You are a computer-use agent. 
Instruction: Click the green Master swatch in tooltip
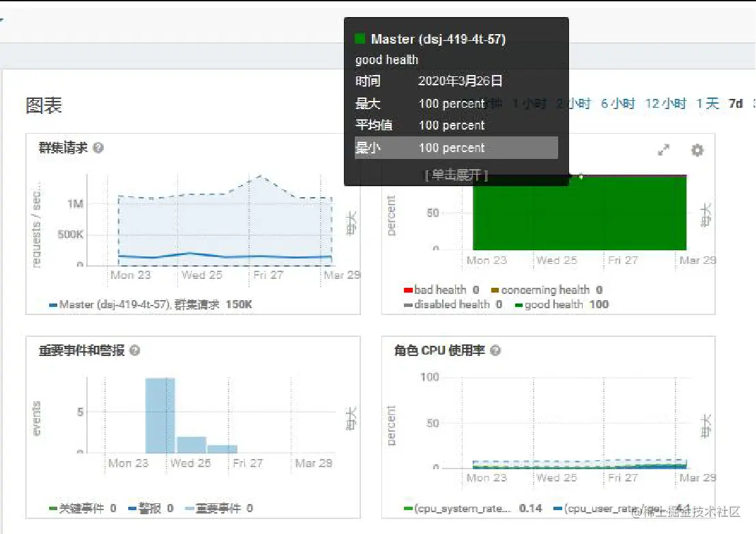pyautogui.click(x=360, y=39)
